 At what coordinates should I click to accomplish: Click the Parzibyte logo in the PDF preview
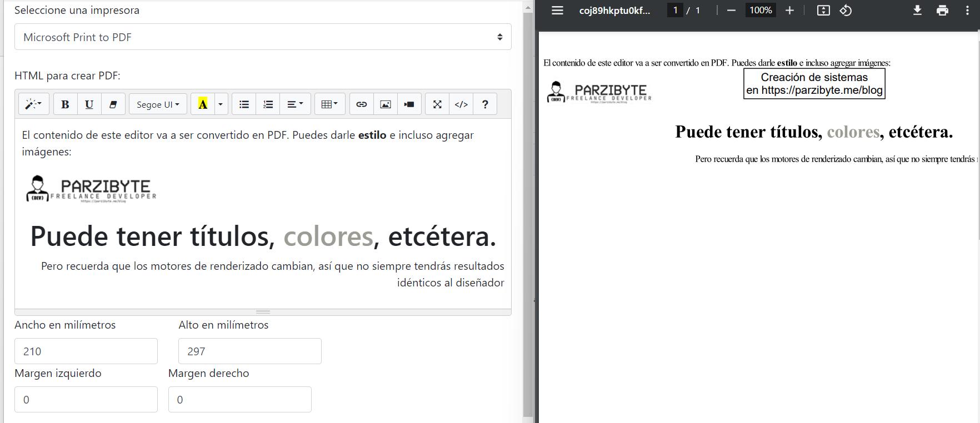click(x=599, y=92)
